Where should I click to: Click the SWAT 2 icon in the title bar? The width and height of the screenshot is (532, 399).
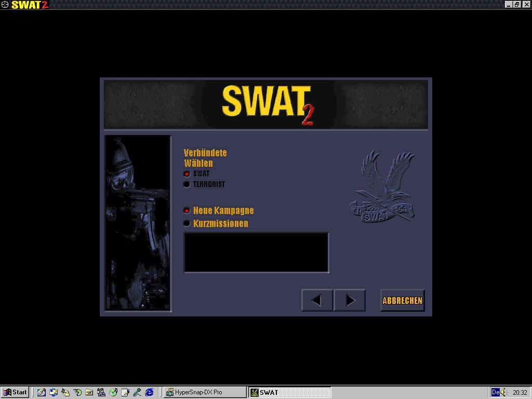(x=5, y=5)
